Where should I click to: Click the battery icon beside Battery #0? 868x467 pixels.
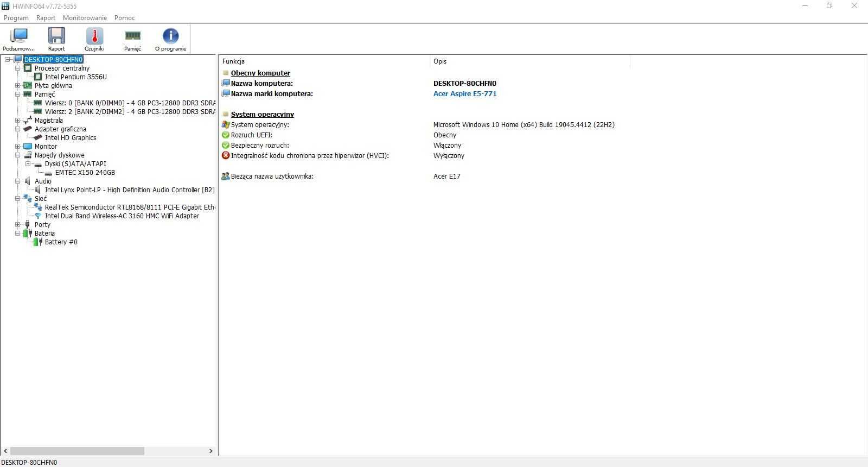[38, 242]
